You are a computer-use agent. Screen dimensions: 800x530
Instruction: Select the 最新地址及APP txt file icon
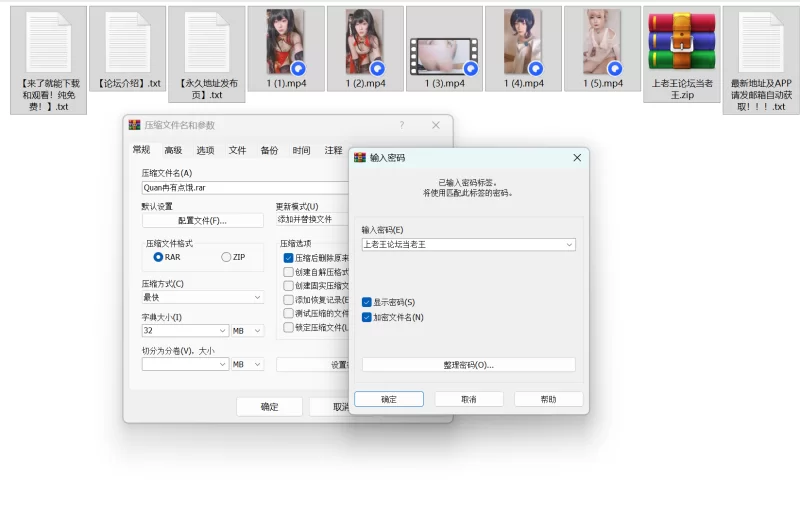click(761, 42)
